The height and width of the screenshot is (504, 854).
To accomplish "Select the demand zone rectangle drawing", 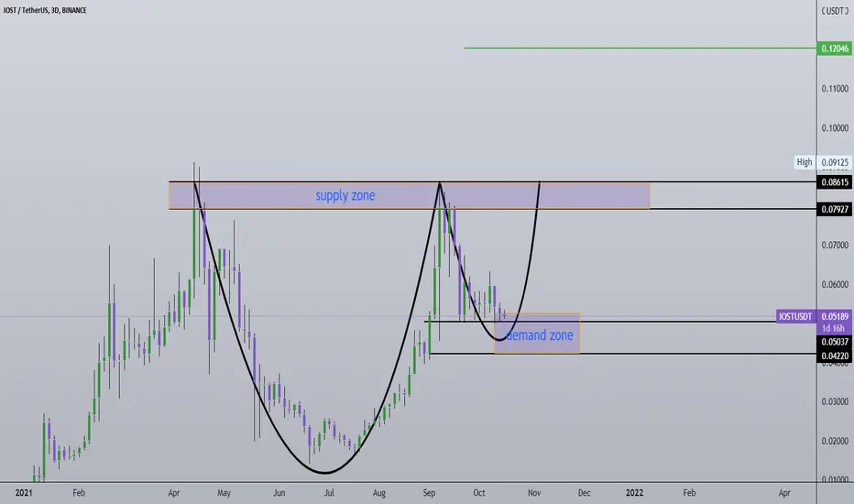I will pyautogui.click(x=537, y=333).
